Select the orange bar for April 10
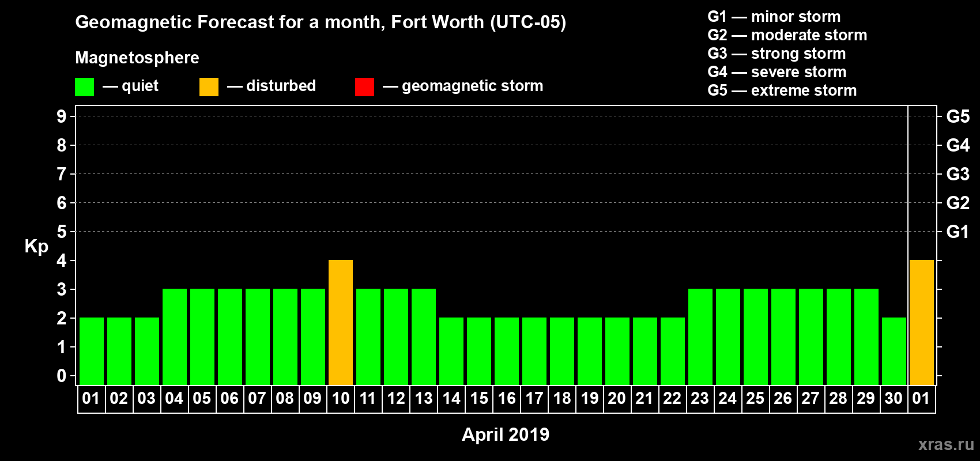This screenshot has height=461, width=980. [x=341, y=322]
